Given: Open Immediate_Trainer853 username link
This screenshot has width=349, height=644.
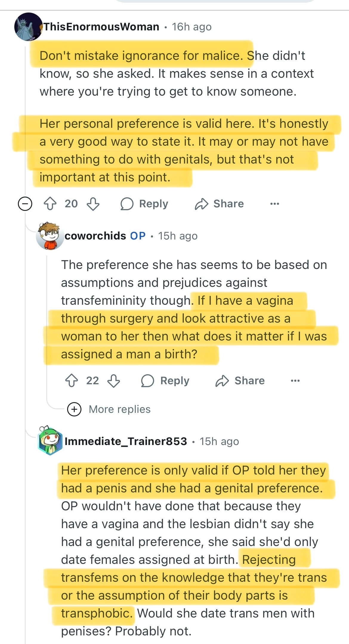Looking at the screenshot, I should (126, 441).
